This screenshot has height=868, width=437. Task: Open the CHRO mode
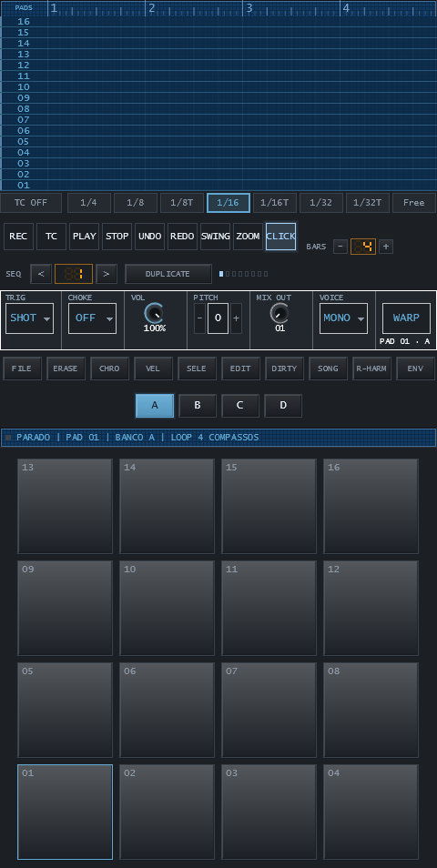coord(109,368)
